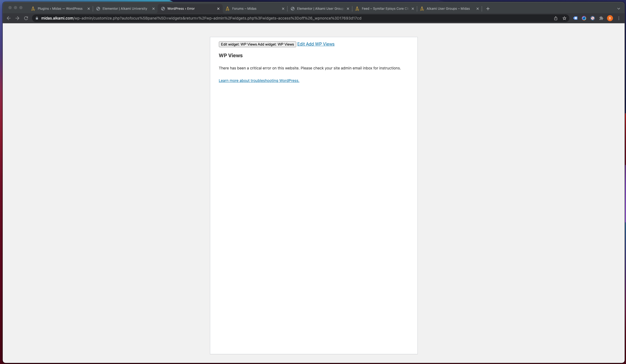The height and width of the screenshot is (364, 626).
Task: Switch to Feed – Symitar Episys Core tab
Action: [x=384, y=9]
